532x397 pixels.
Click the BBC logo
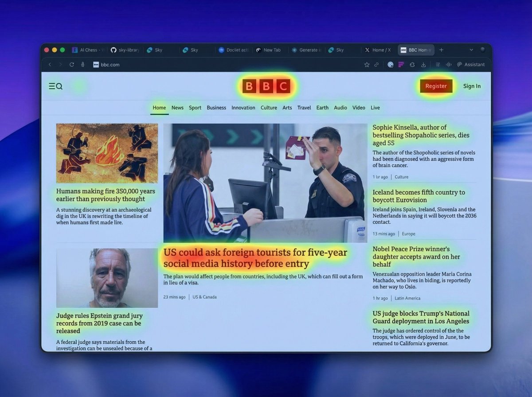point(266,86)
